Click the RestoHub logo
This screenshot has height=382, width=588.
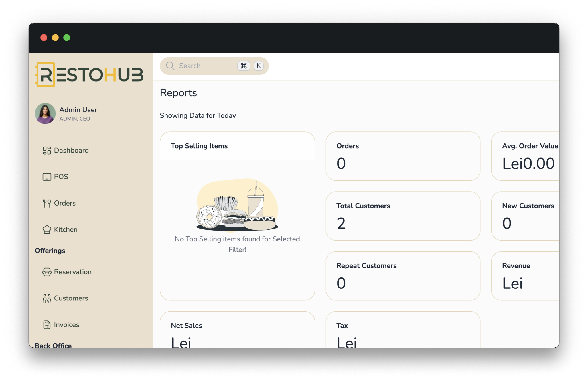coord(89,75)
